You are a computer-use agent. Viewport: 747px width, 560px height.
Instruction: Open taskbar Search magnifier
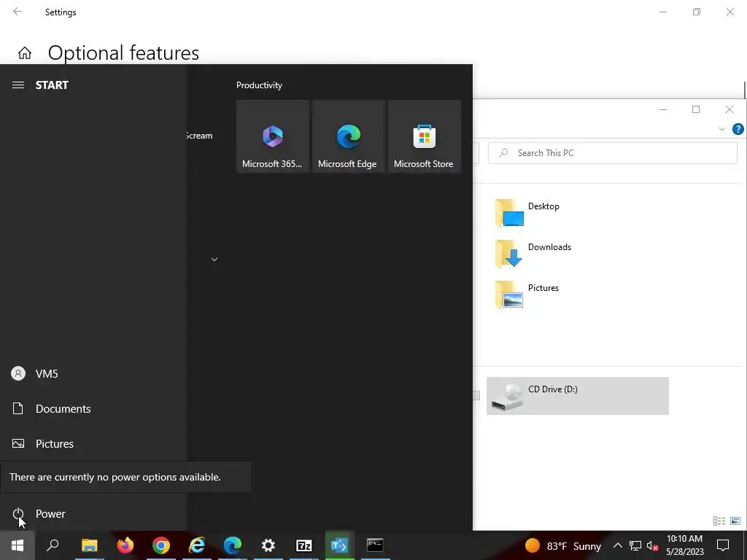click(x=53, y=545)
